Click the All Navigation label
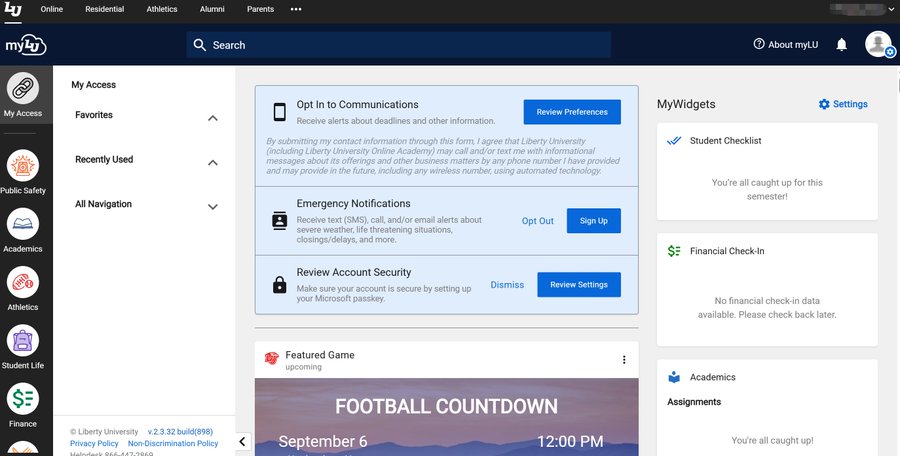 (103, 204)
